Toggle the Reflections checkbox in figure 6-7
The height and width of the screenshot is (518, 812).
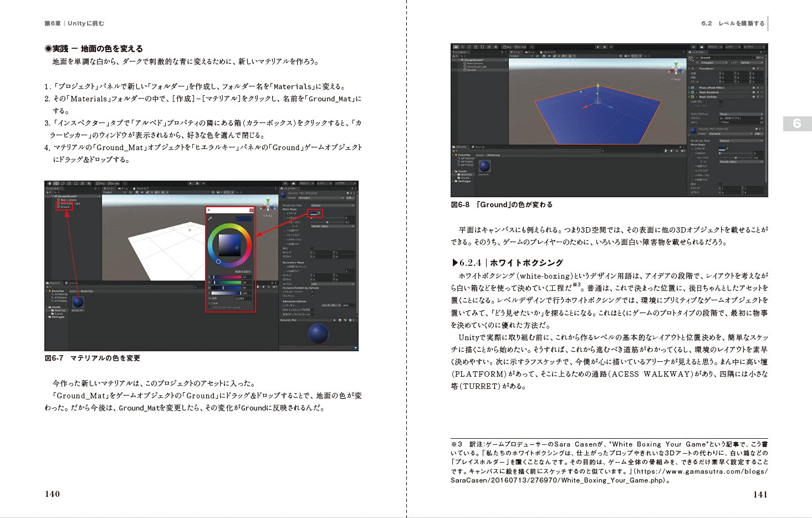click(312, 296)
